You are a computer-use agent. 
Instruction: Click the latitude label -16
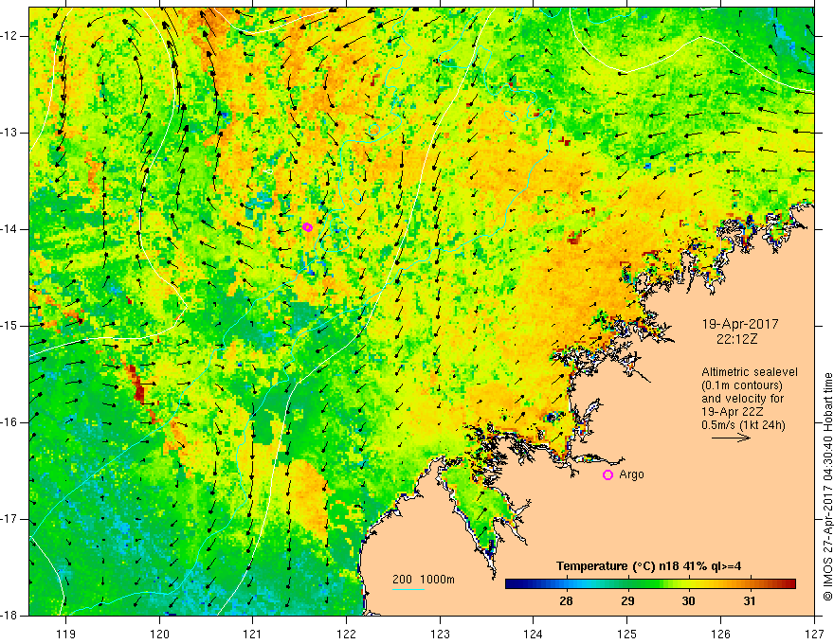pos(9,422)
